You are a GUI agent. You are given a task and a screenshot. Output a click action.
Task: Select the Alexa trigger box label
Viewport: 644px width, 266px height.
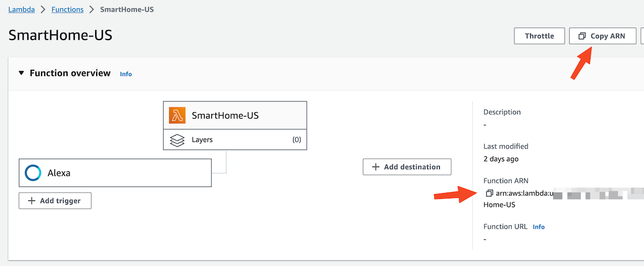coord(59,173)
